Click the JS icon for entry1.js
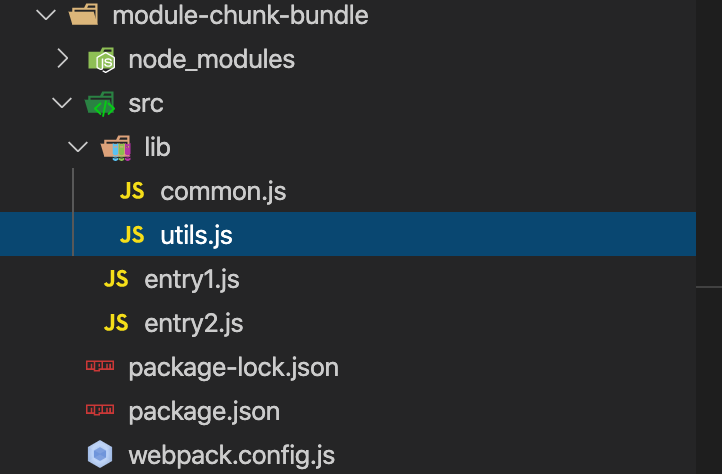Screen dimensions: 722x474 pos(116,280)
